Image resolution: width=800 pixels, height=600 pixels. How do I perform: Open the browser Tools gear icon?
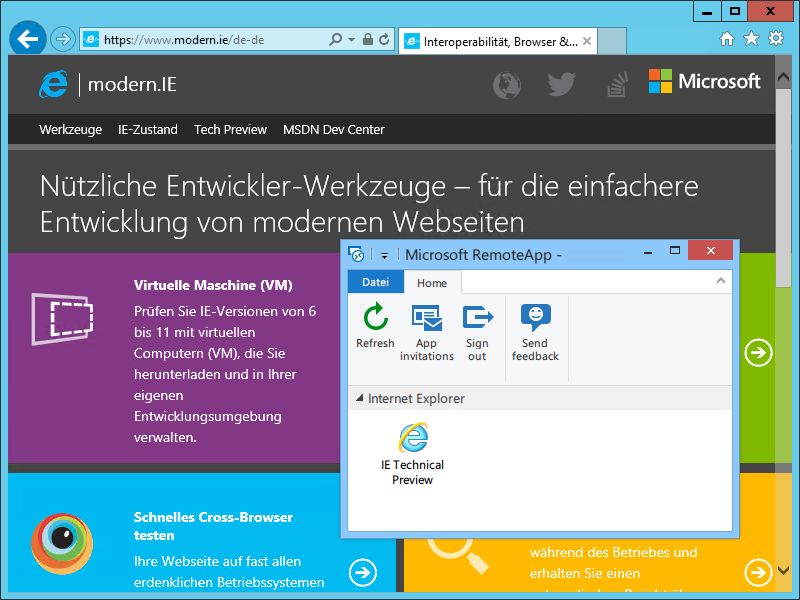[776, 39]
